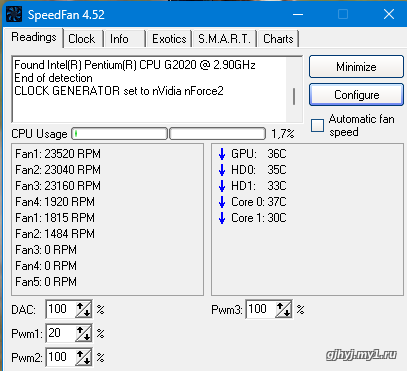
Task: Click the Pwm3 percentage spinner arrows
Action: pyautogui.click(x=284, y=310)
